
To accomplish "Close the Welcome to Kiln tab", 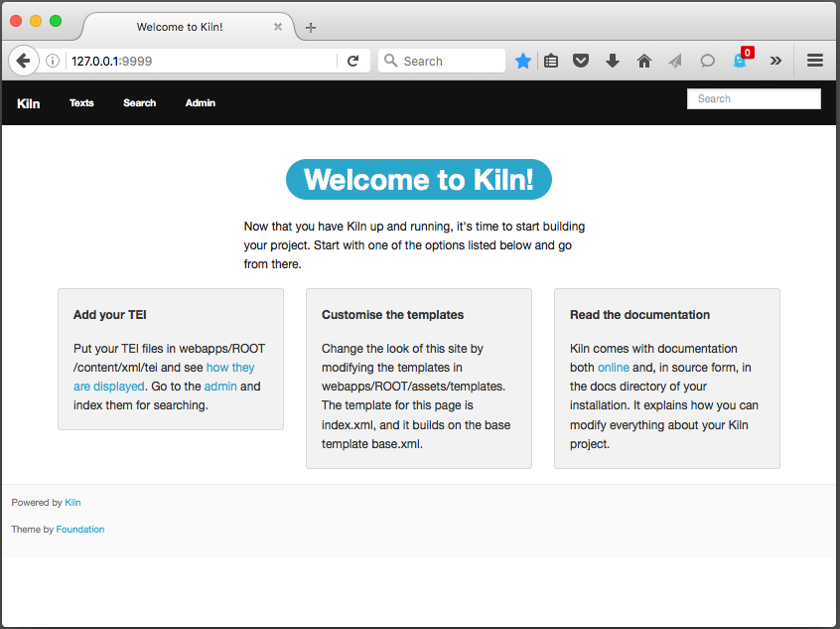I will coord(277,26).
